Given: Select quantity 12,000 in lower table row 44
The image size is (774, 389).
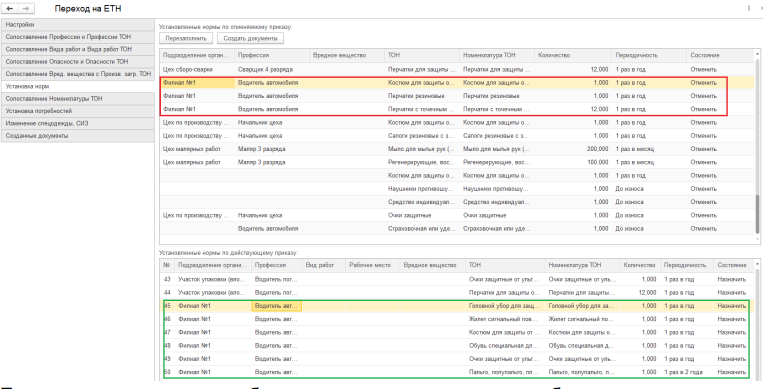Looking at the screenshot, I should [640, 293].
